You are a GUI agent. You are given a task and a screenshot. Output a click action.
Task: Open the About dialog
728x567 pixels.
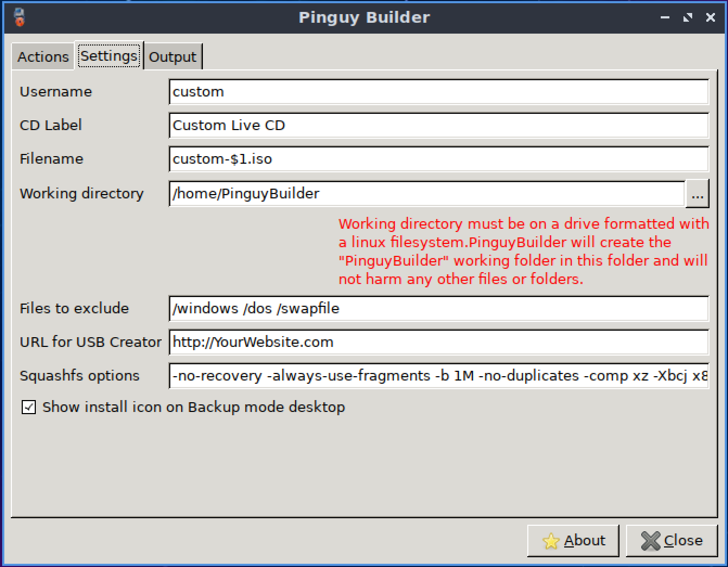573,540
